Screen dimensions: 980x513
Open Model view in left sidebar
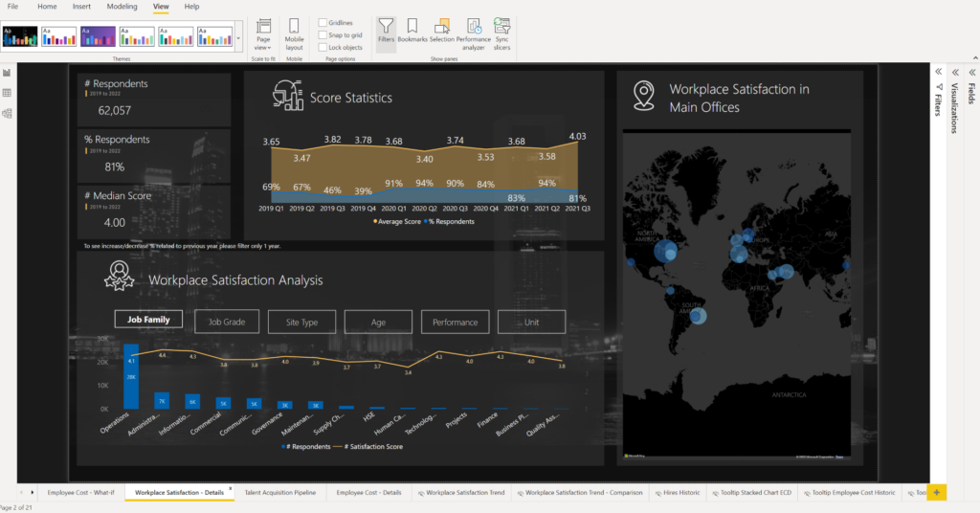7,113
